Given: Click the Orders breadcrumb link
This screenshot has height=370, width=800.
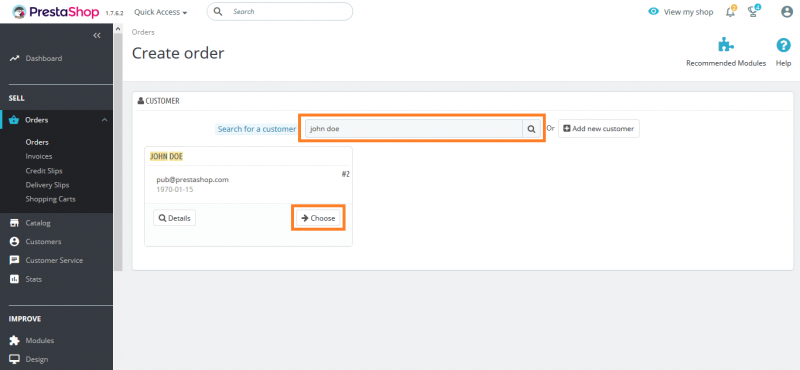Looking at the screenshot, I should pos(143,32).
